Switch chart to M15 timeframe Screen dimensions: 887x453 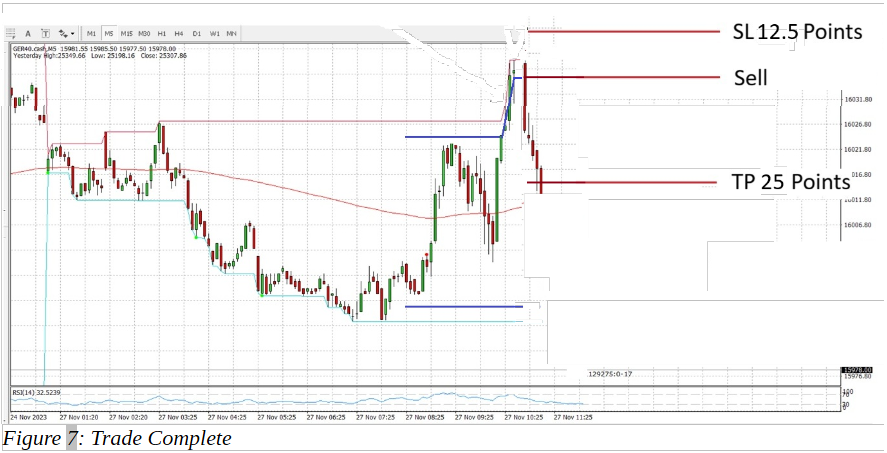click(x=127, y=34)
